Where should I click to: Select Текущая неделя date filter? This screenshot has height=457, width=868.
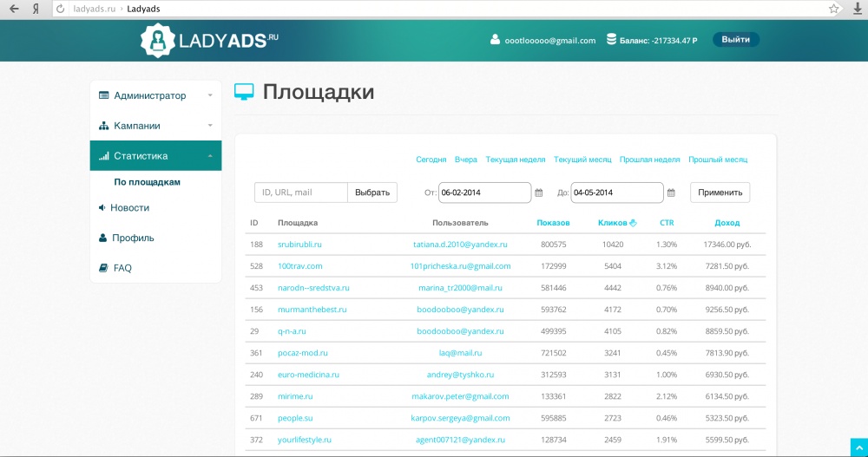coord(516,160)
